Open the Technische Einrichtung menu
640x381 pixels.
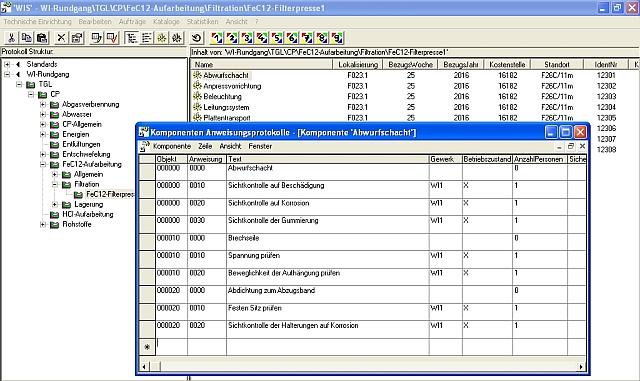(37, 22)
